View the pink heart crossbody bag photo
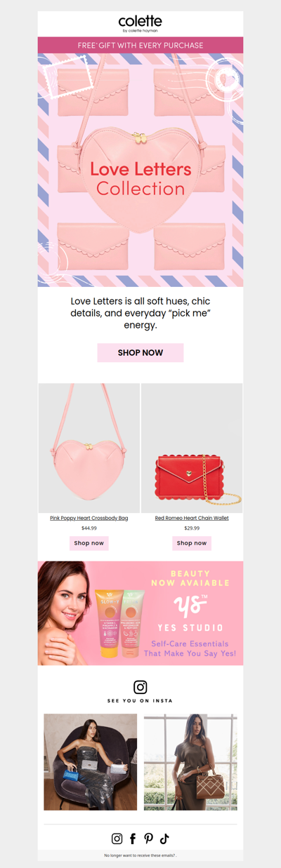Image resolution: width=281 pixels, height=868 pixels. pyautogui.click(x=89, y=448)
